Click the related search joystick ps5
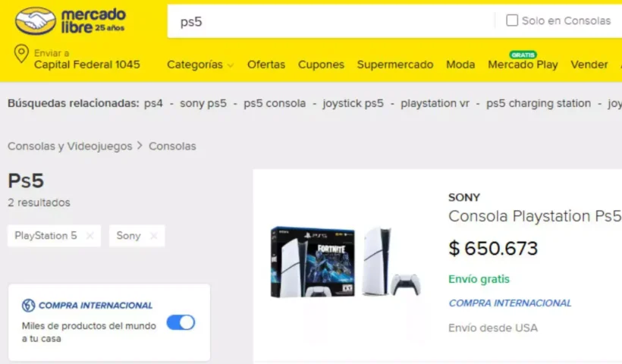The height and width of the screenshot is (364, 622). pos(353,103)
